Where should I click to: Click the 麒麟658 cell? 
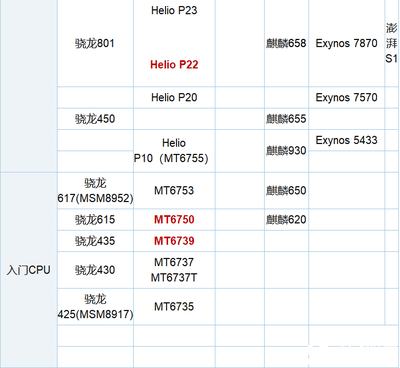[x=286, y=43]
